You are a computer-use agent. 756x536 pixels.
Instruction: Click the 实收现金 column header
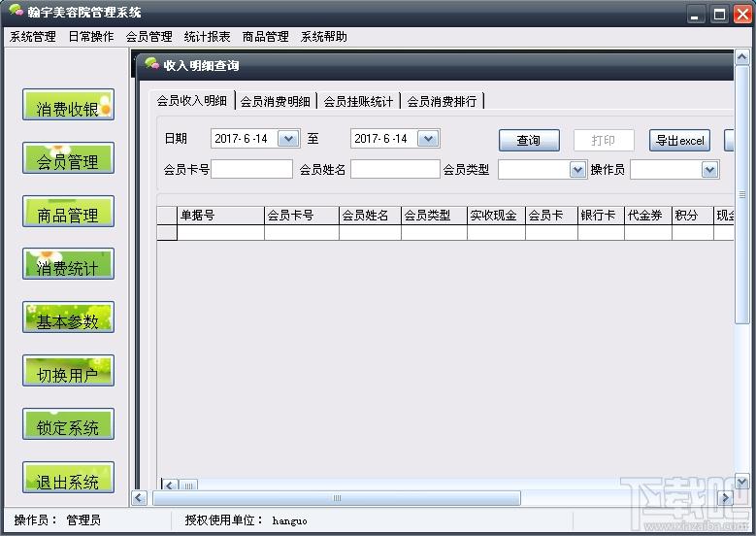pos(496,216)
